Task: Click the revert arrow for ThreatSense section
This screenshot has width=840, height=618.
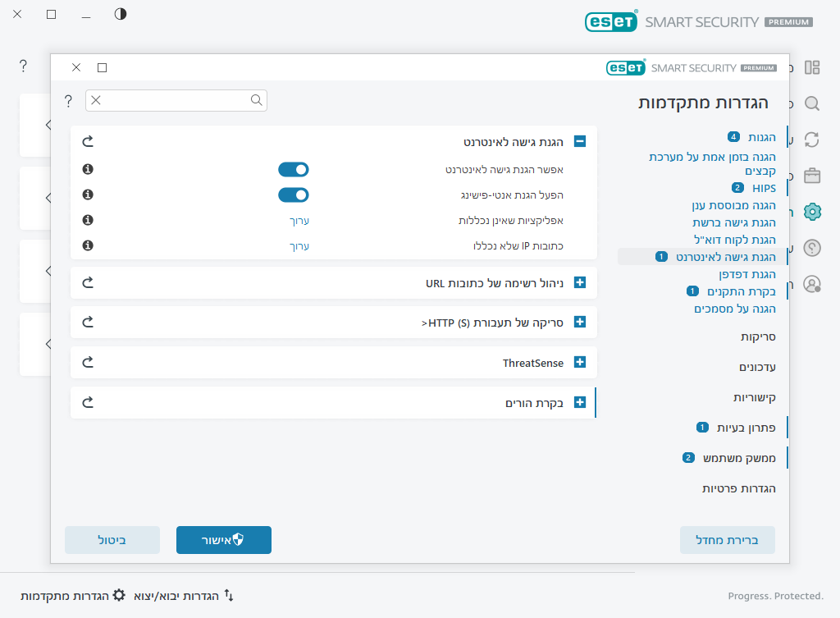Action: tap(89, 362)
